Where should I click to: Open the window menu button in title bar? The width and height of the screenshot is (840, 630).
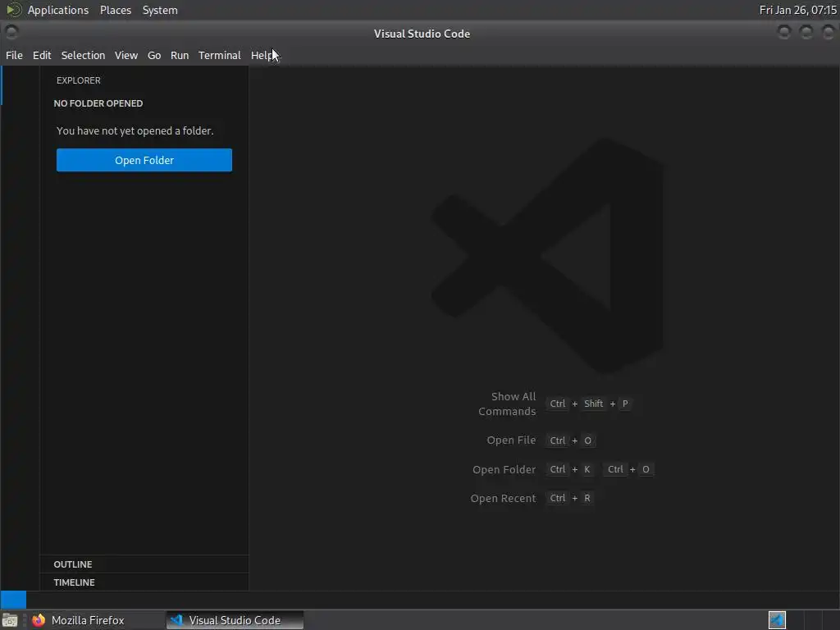(11, 33)
